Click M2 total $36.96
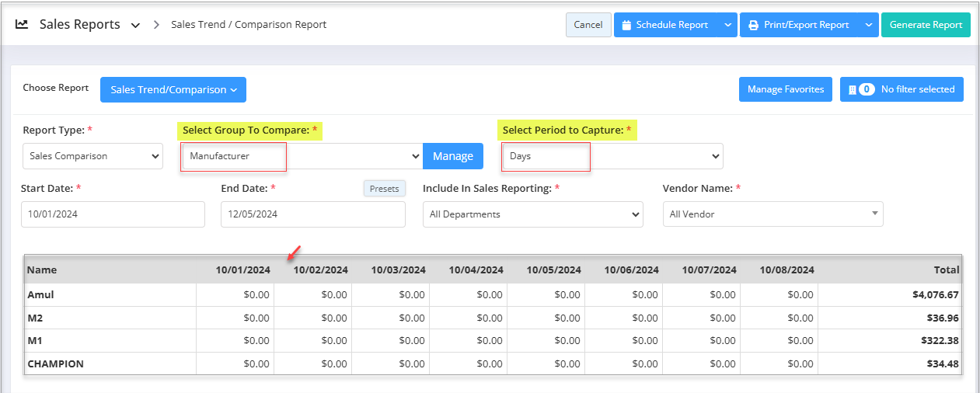The width and height of the screenshot is (980, 393). (943, 318)
